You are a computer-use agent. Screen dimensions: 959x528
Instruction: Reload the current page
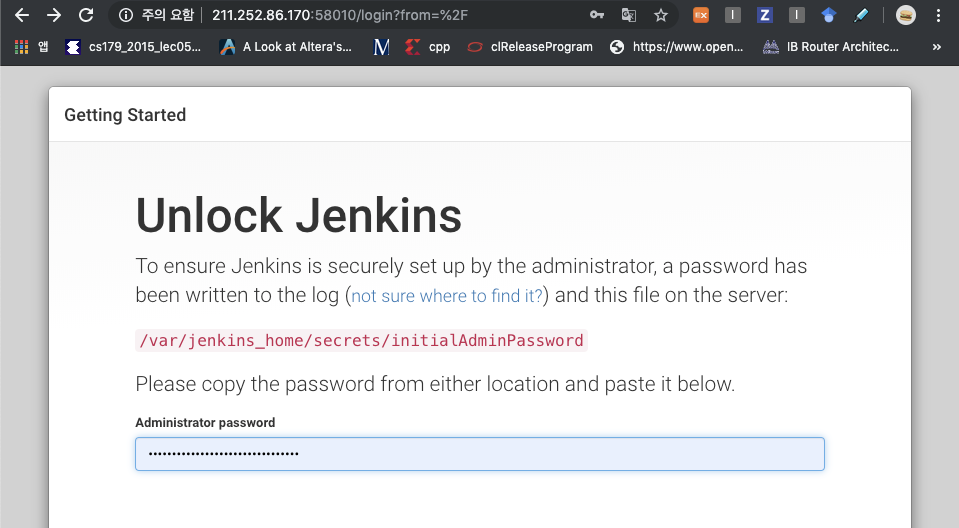86,15
